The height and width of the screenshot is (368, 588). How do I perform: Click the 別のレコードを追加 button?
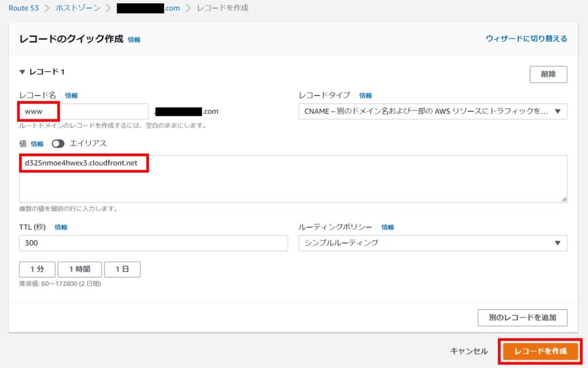click(522, 317)
